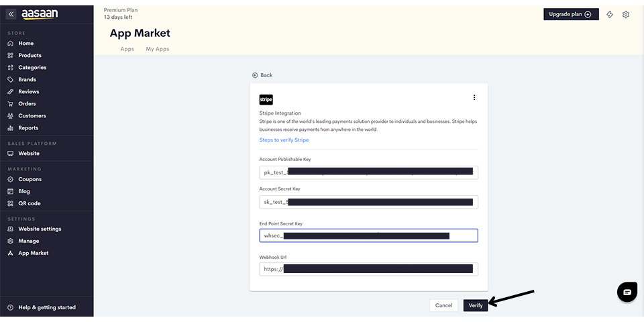Click the lightning bolt icon in header
Viewport: 644px width, 322px height.
[610, 14]
